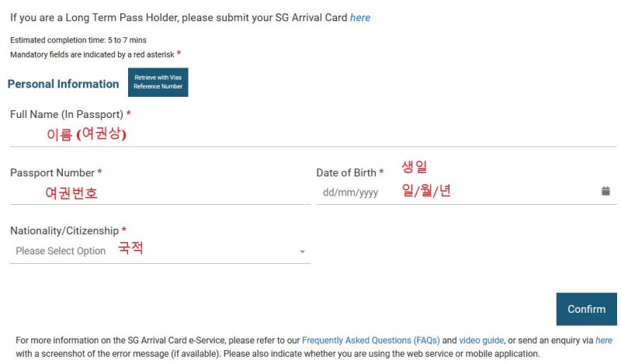Click the Date of Birth label text
This screenshot has width=621, height=364.
[346, 173]
